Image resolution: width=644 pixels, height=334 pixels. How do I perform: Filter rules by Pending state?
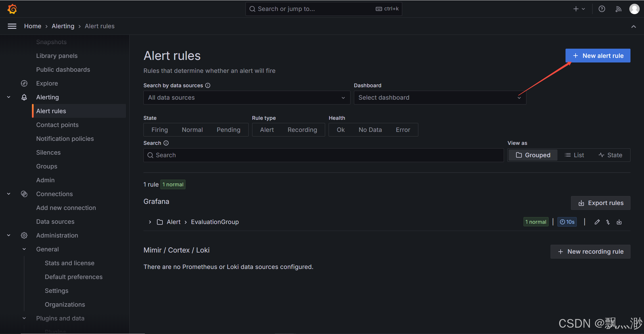[x=229, y=130]
